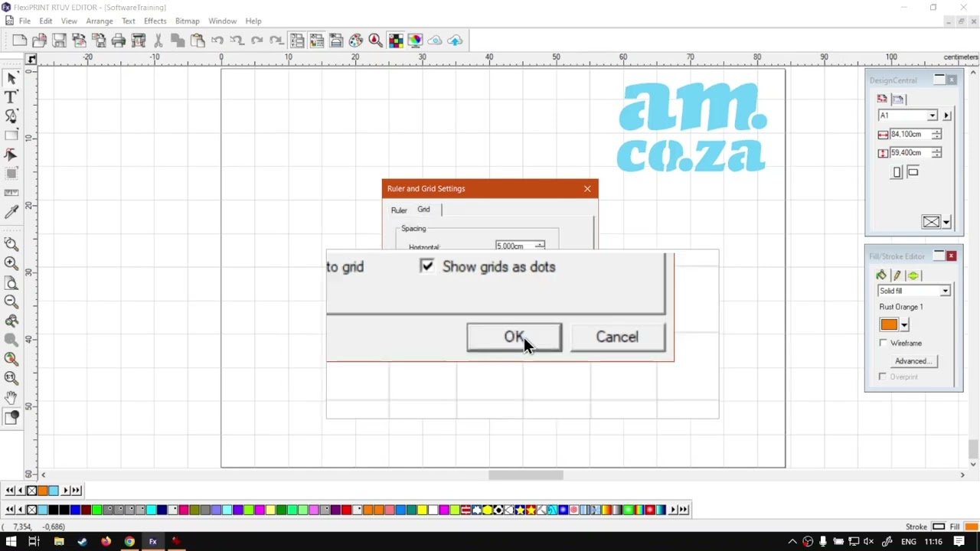This screenshot has height=551, width=980.
Task: Choose the Select arrow tool
Action: (x=11, y=78)
